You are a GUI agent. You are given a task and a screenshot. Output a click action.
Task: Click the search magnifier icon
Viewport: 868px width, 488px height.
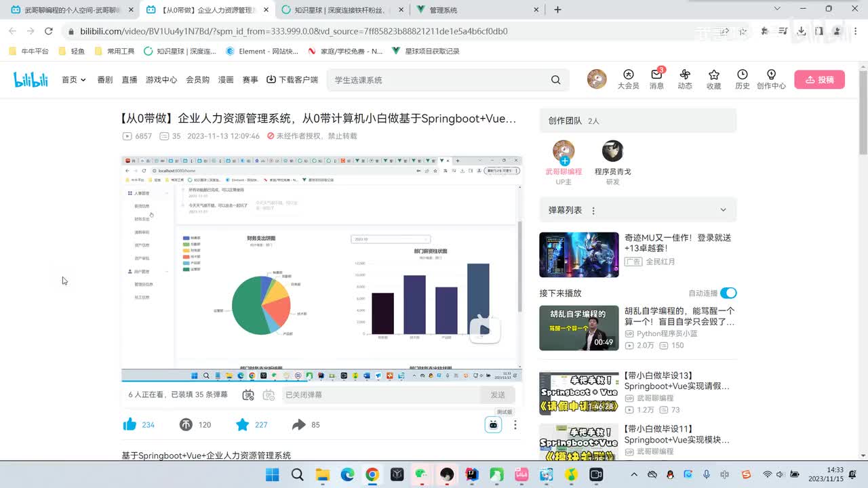pos(555,80)
